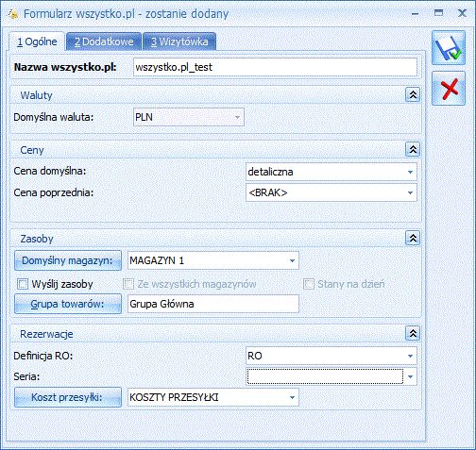Open the KOSZTY PRZESYŁKI dropdown
Screen dimensions: 476x450
click(x=292, y=397)
